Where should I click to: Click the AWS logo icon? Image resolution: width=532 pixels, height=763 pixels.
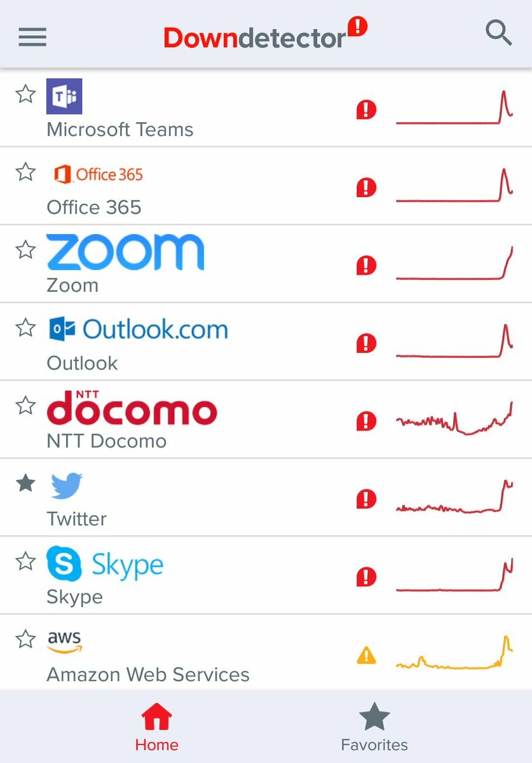tap(64, 642)
